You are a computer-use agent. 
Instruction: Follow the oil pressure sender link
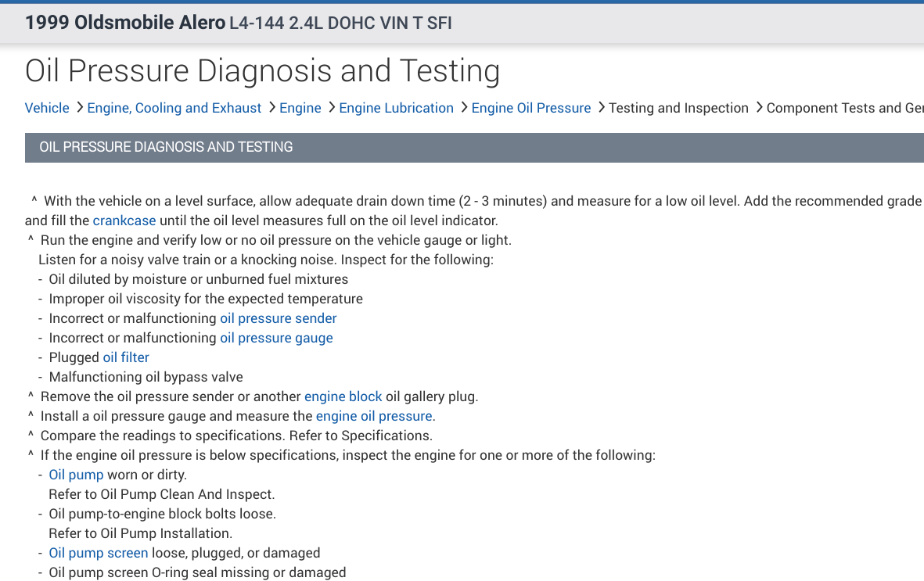tap(279, 318)
